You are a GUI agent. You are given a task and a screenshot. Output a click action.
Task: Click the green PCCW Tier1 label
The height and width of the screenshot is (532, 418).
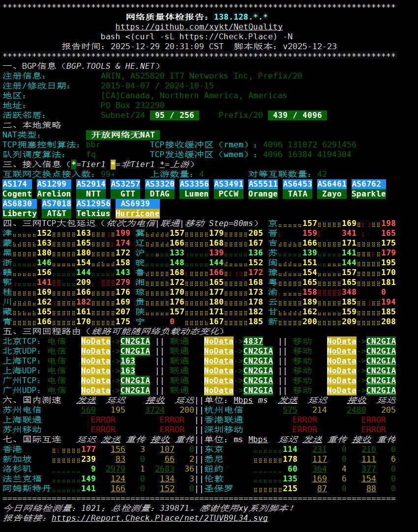point(229,194)
